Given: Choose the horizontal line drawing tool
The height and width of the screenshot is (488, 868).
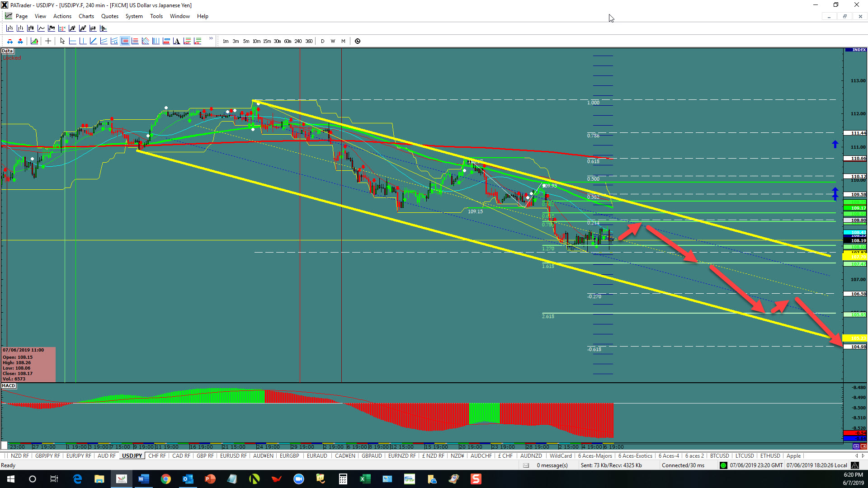Looking at the screenshot, I should [x=72, y=41].
